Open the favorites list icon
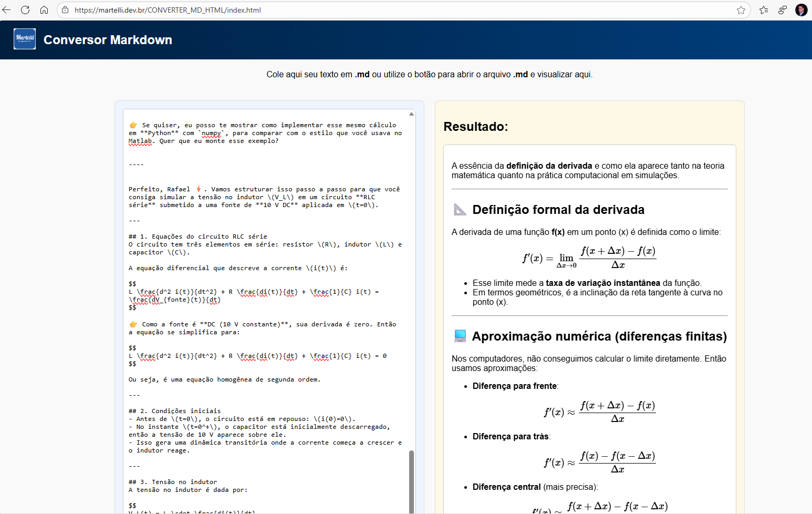Image resolution: width=812 pixels, height=514 pixels. [764, 10]
